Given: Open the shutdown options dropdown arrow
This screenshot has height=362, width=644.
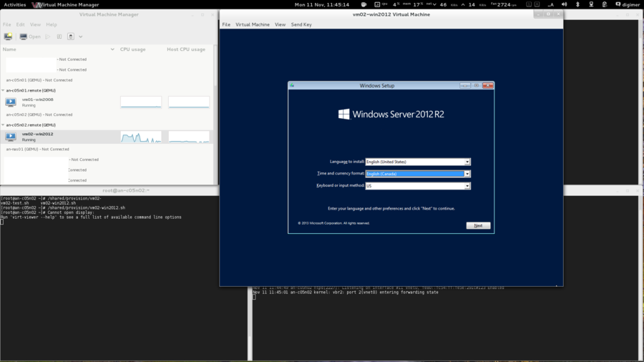Looking at the screenshot, I should point(80,36).
